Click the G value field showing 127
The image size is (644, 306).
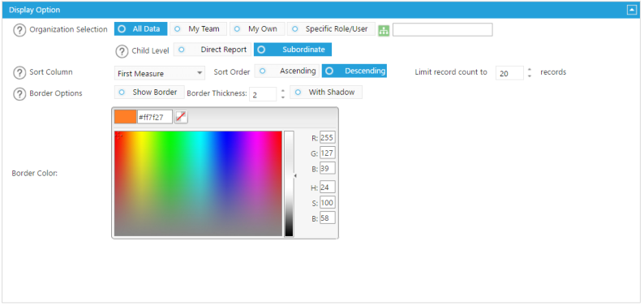pyautogui.click(x=328, y=153)
